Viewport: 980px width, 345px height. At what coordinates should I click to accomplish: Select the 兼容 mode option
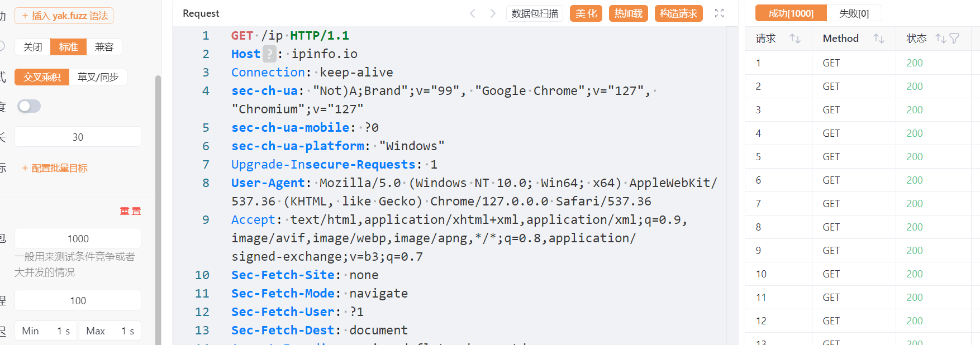pos(104,47)
